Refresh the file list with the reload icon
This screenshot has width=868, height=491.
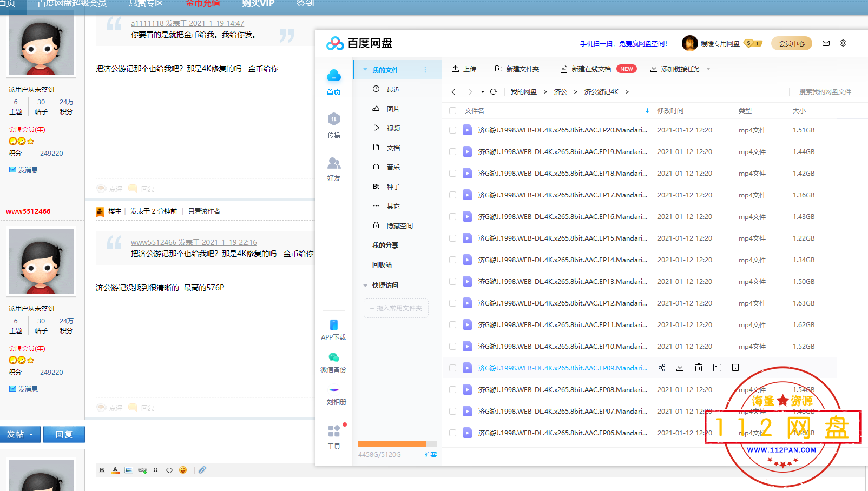click(x=494, y=92)
